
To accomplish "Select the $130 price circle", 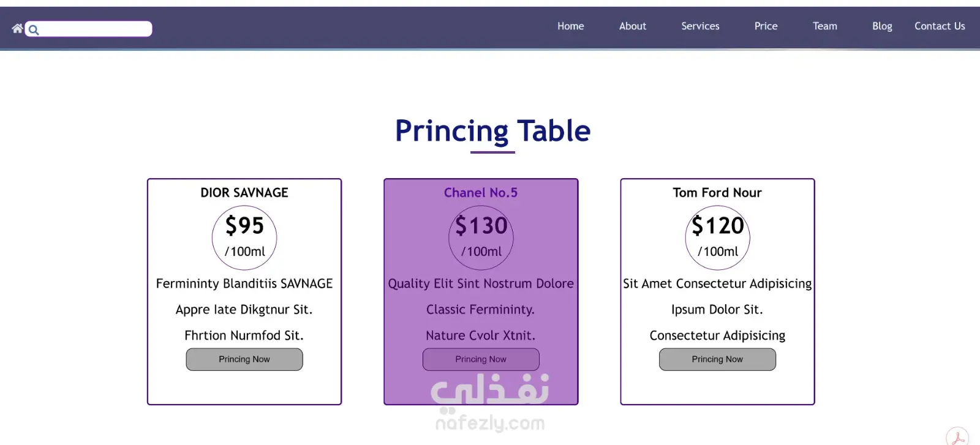I will point(481,237).
